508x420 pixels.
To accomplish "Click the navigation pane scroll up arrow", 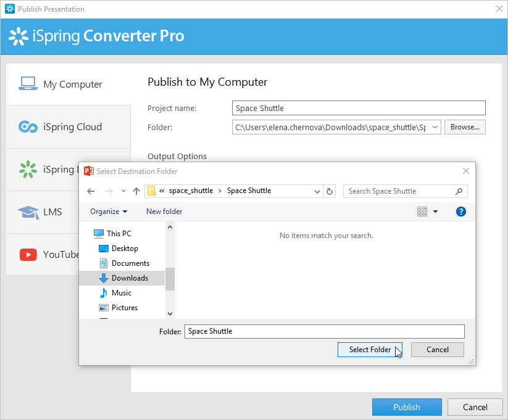I will 170,227.
